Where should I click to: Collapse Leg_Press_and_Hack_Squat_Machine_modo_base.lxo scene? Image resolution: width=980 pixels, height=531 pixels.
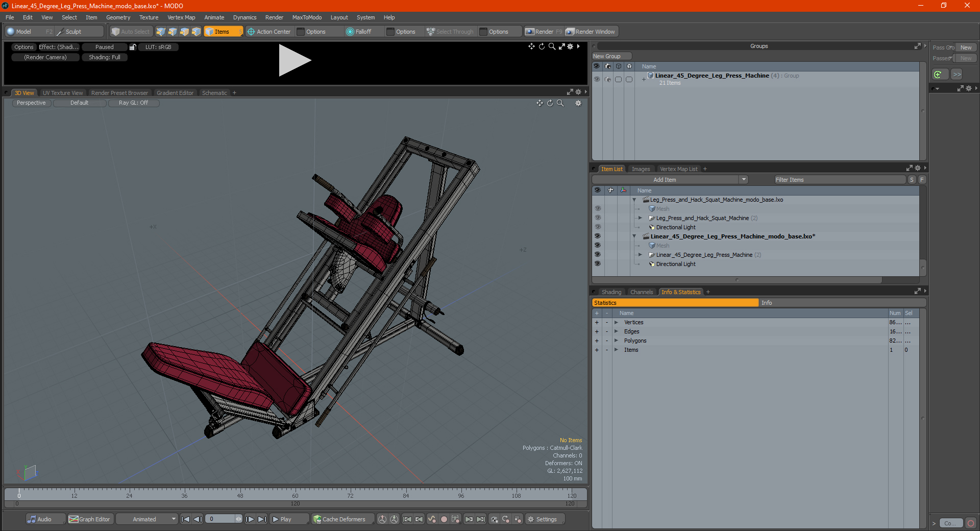pos(634,200)
